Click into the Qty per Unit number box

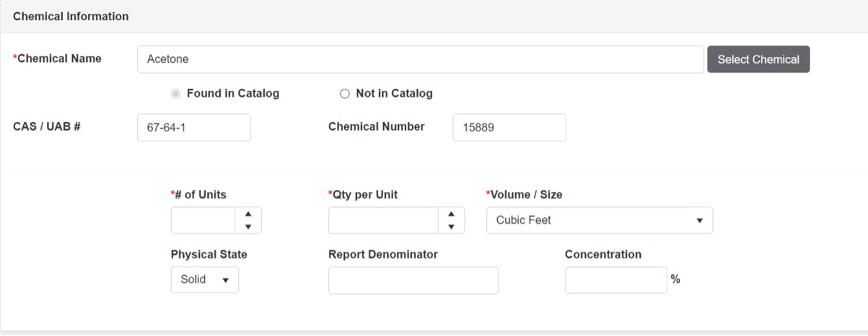[x=383, y=221]
